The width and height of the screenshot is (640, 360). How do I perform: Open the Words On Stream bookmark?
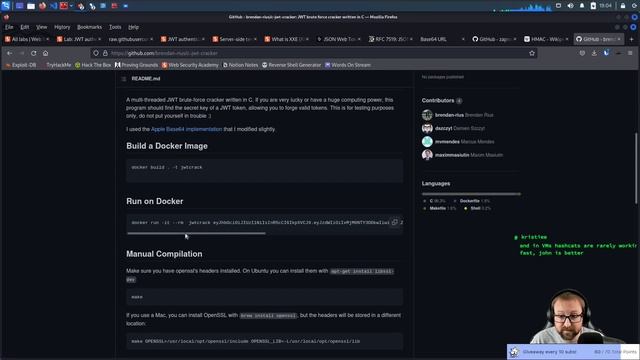(348, 65)
